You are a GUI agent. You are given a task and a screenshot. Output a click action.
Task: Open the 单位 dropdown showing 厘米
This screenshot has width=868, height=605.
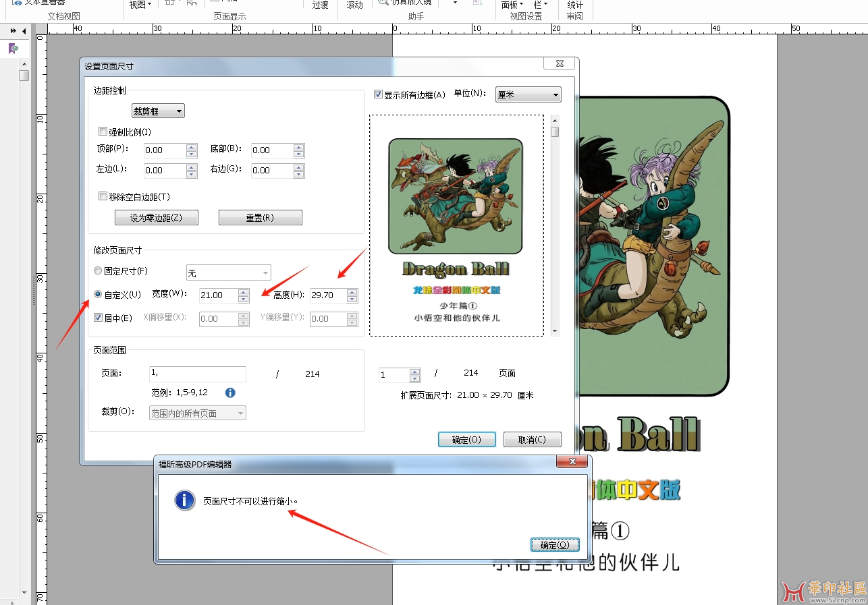(528, 94)
